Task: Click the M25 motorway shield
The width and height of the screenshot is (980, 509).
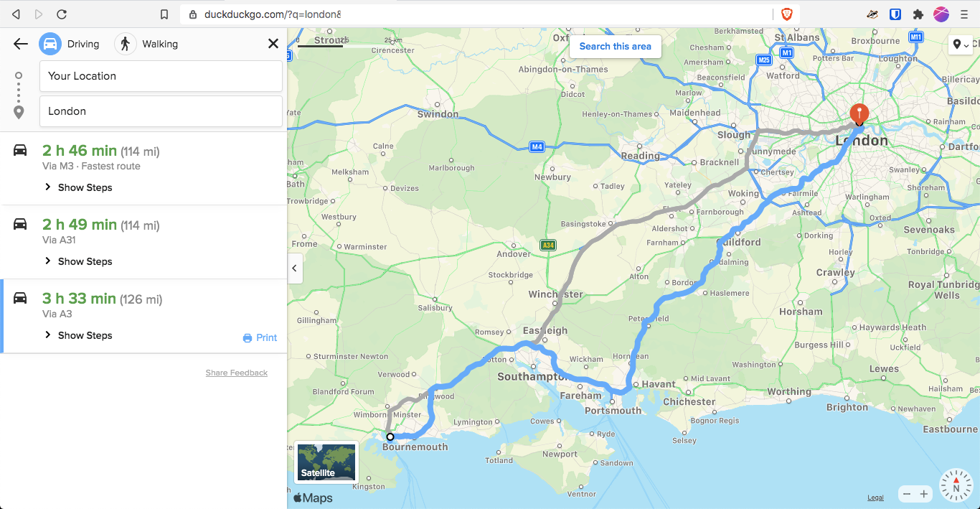Action: [x=764, y=60]
